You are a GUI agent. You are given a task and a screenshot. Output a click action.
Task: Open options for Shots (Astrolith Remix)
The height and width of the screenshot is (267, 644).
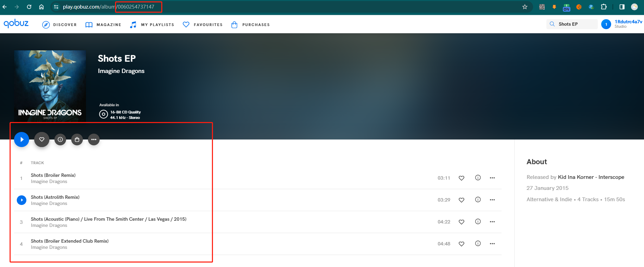(492, 200)
